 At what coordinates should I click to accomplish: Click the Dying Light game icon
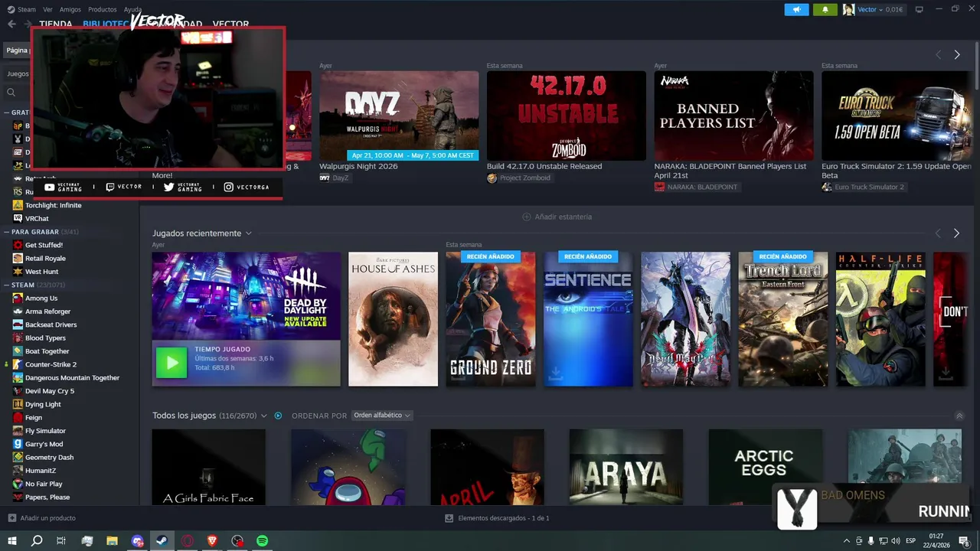18,404
